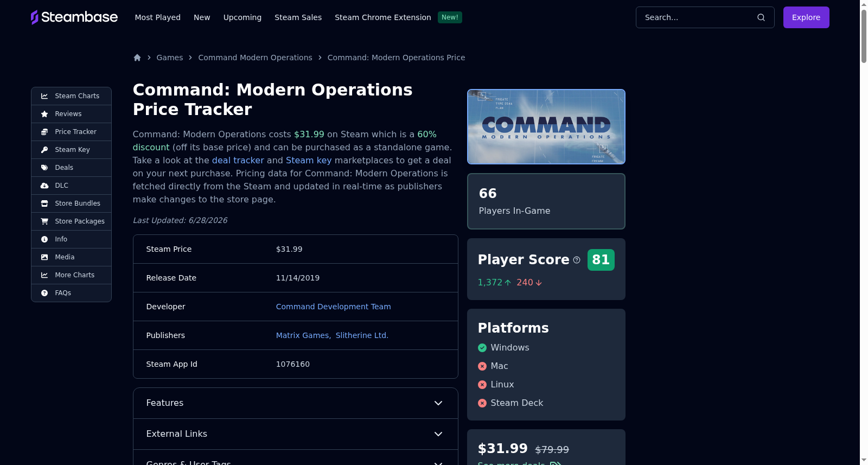Click the Info circle icon

coord(44,239)
